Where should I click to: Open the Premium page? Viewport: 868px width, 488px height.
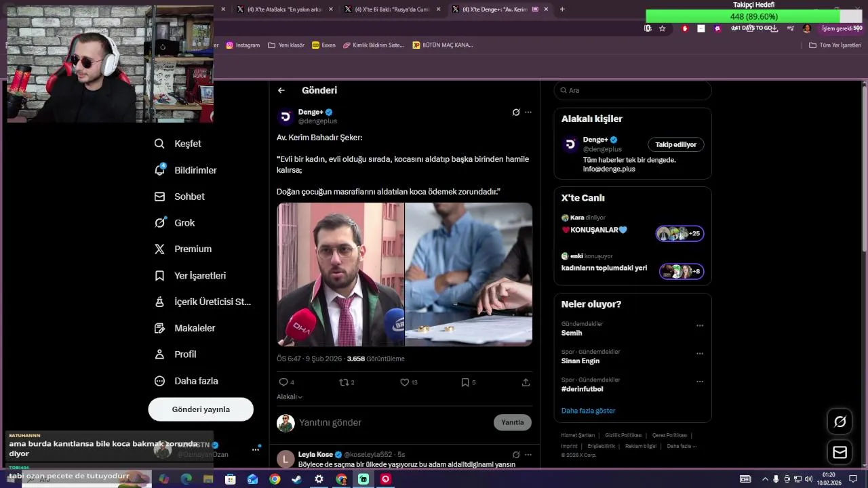(x=183, y=249)
